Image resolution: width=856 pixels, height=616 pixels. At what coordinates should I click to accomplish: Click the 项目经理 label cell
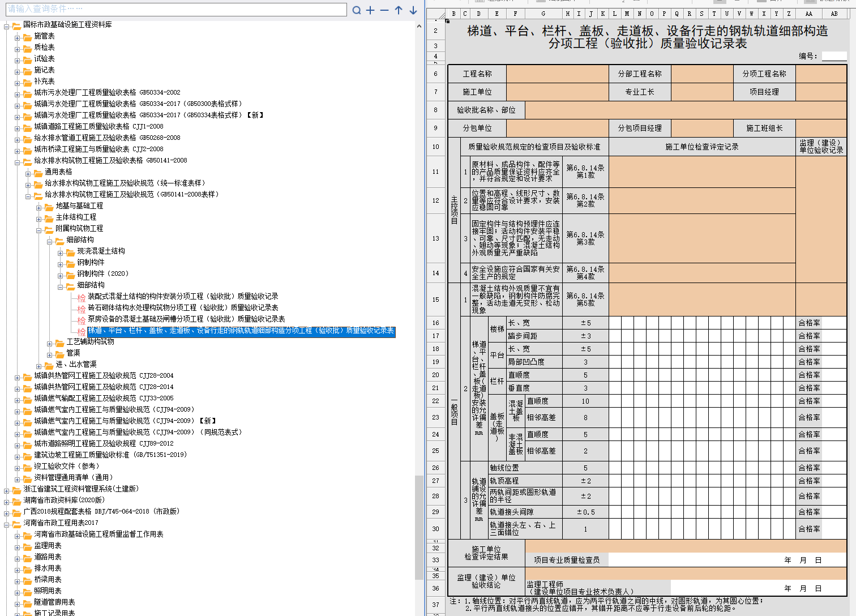click(764, 92)
